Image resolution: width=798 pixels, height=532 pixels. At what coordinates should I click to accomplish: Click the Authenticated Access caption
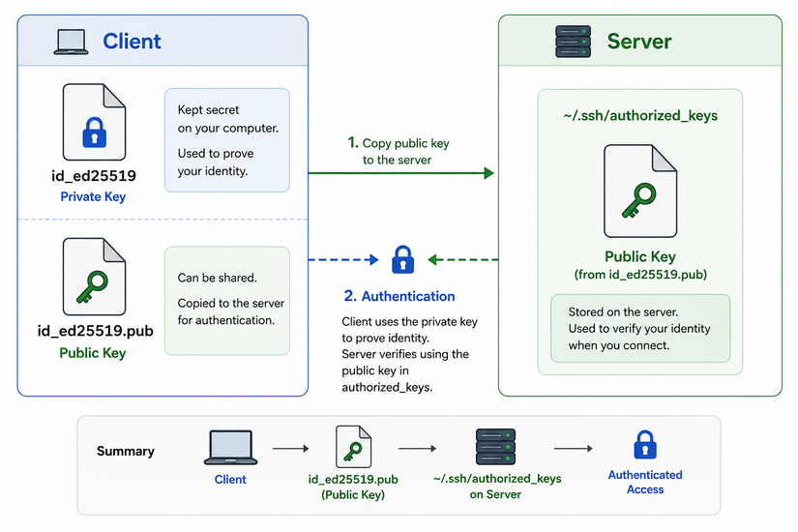645,482
